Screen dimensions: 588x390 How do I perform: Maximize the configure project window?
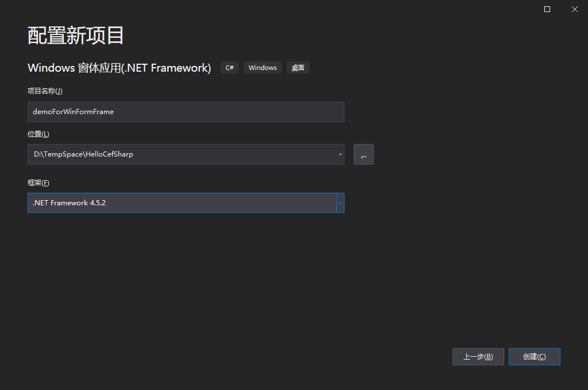click(547, 9)
